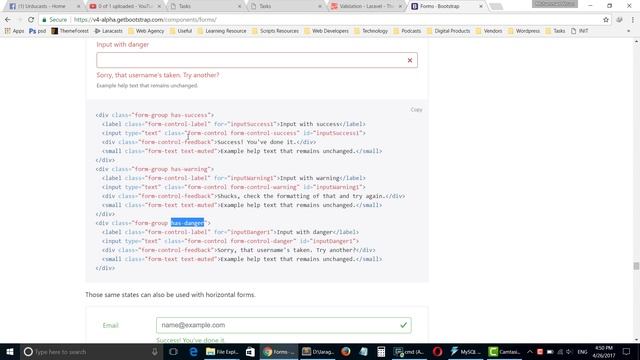Click the Secure padlock indicator
The height and width of the screenshot is (360, 640).
click(55, 20)
